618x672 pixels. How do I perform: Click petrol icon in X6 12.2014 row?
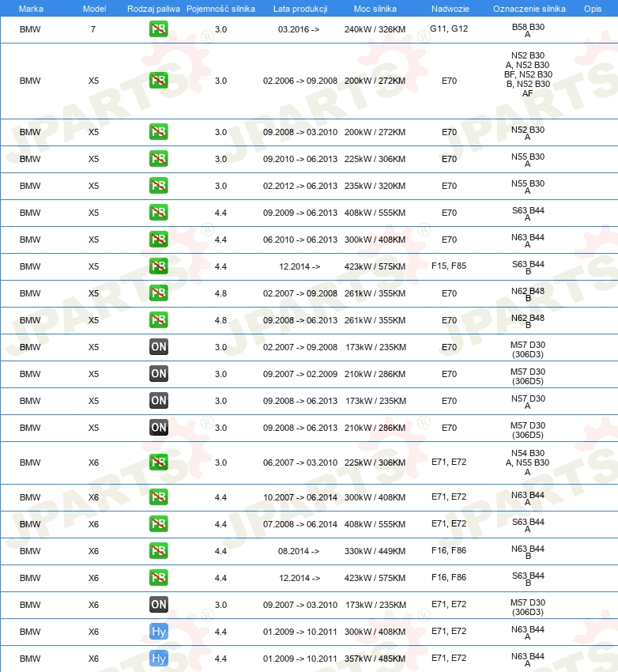click(x=159, y=578)
